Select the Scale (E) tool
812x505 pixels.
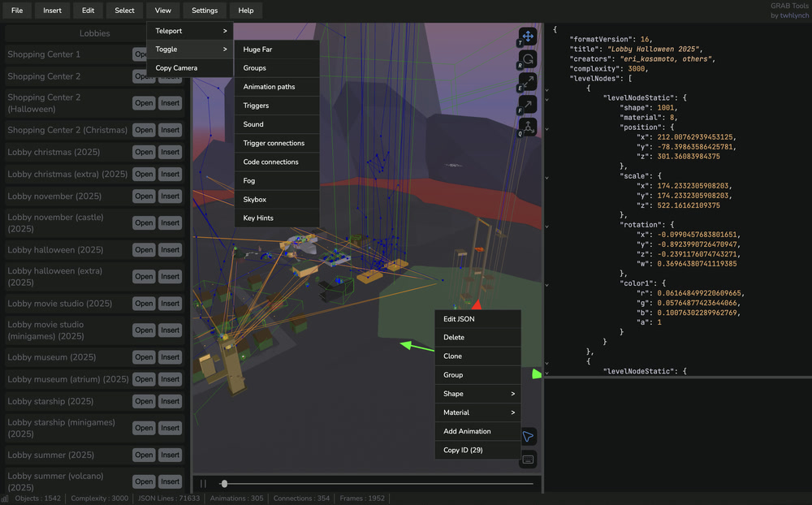point(527,81)
